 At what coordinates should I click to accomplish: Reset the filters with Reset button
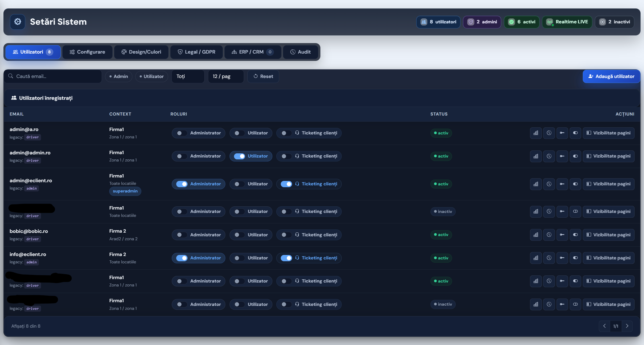point(263,76)
